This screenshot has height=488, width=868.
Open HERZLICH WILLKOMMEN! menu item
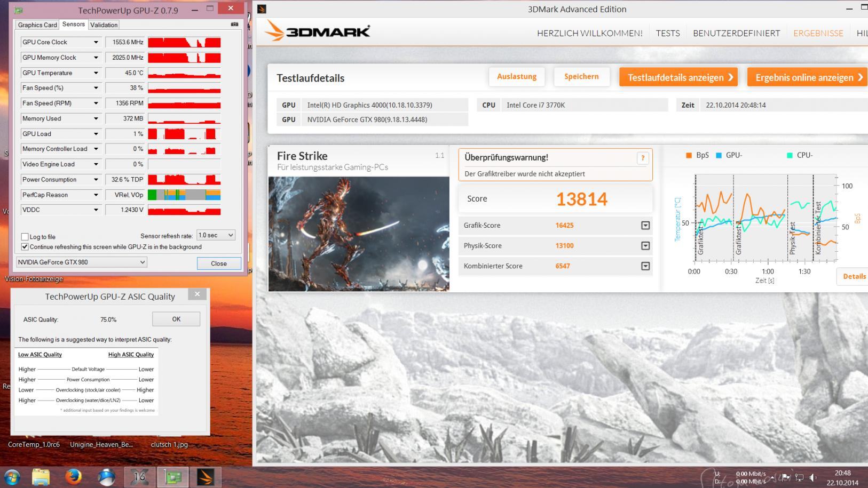[x=589, y=33]
